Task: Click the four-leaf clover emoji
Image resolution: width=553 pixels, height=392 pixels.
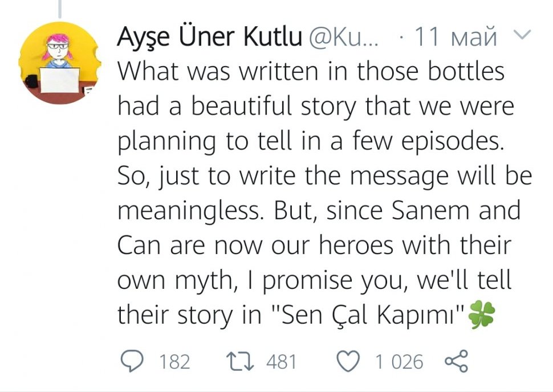Action: (x=481, y=316)
